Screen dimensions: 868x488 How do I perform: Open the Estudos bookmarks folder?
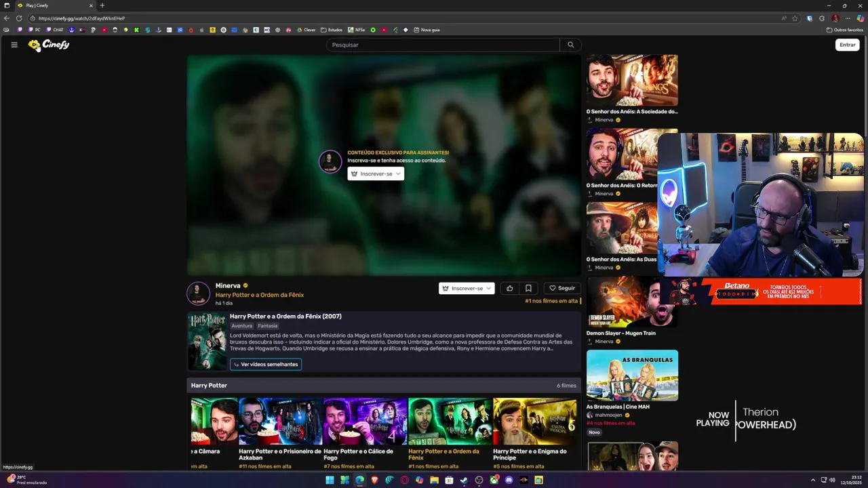click(332, 30)
